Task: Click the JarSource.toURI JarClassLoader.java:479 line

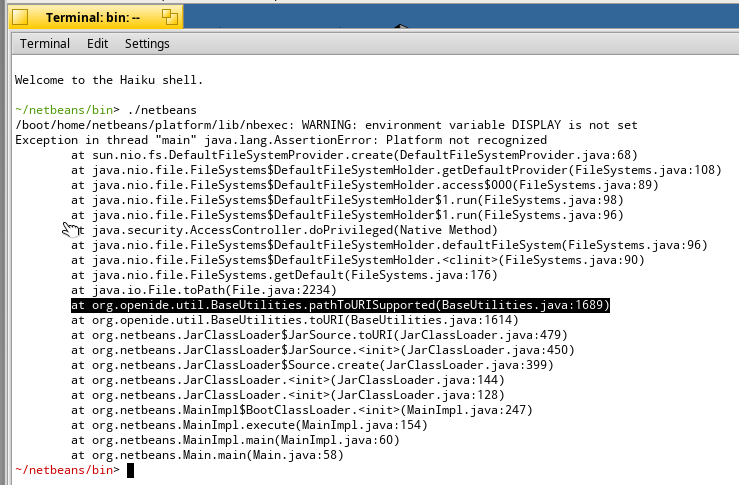Action: [320, 336]
